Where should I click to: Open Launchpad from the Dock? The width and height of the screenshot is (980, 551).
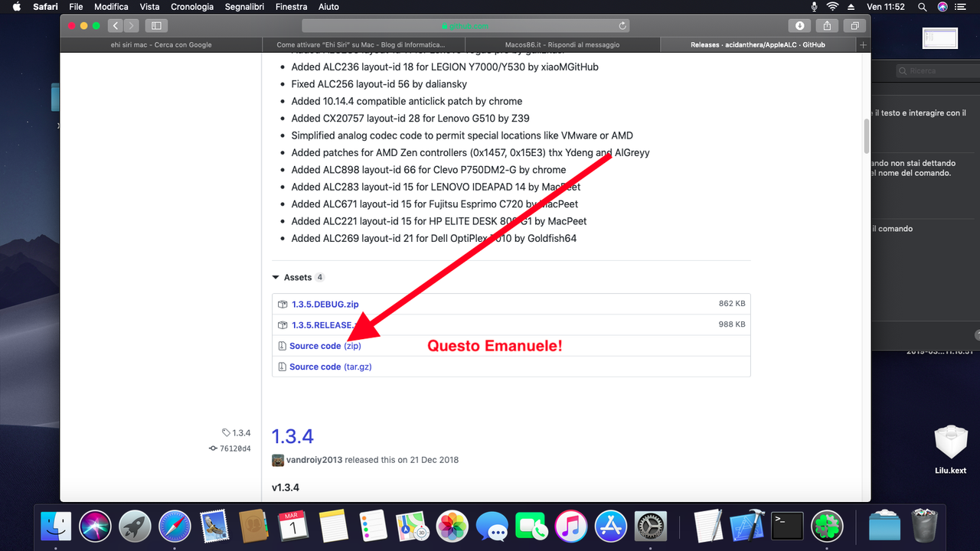pos(135,527)
